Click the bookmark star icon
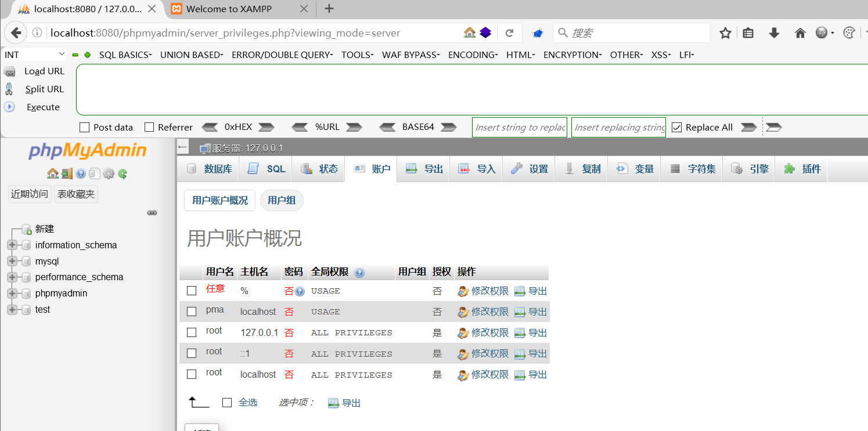 point(725,33)
